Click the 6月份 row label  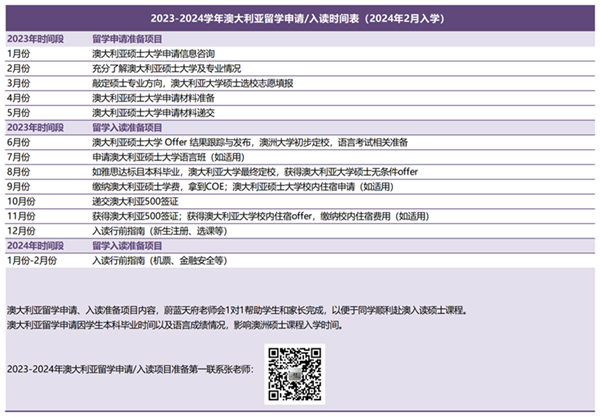(20, 142)
